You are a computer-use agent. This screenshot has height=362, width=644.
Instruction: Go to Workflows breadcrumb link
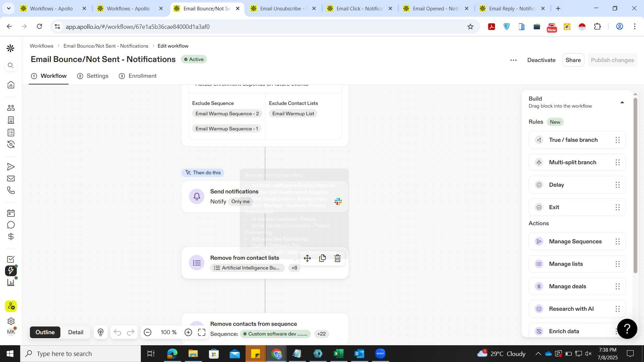[x=42, y=46]
